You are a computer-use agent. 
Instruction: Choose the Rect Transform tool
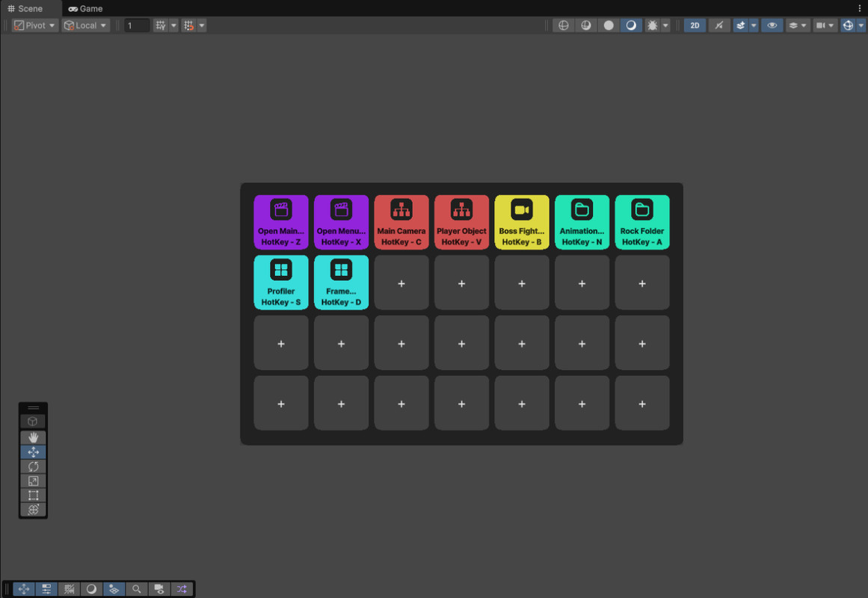pyautogui.click(x=33, y=495)
